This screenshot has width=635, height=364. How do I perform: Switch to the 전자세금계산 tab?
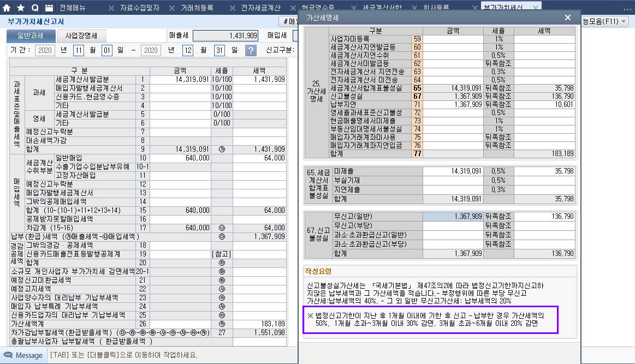coord(261,8)
